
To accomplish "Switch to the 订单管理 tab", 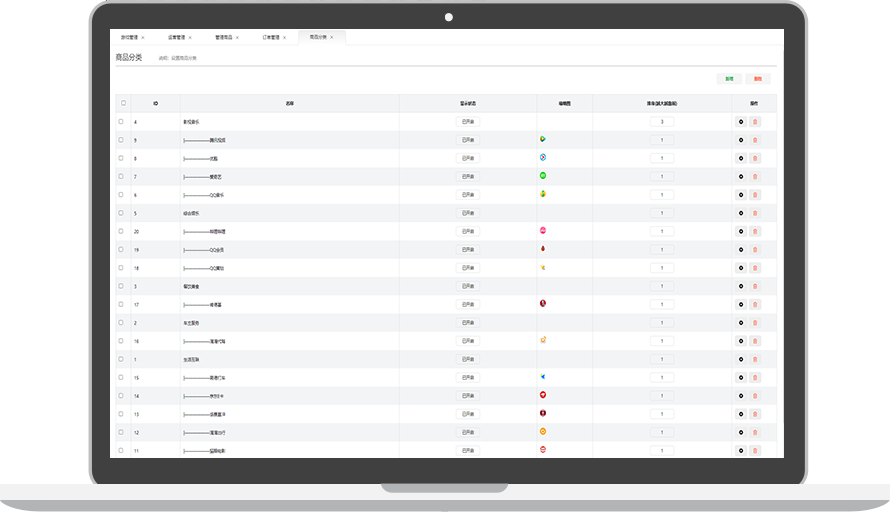I will [270, 37].
